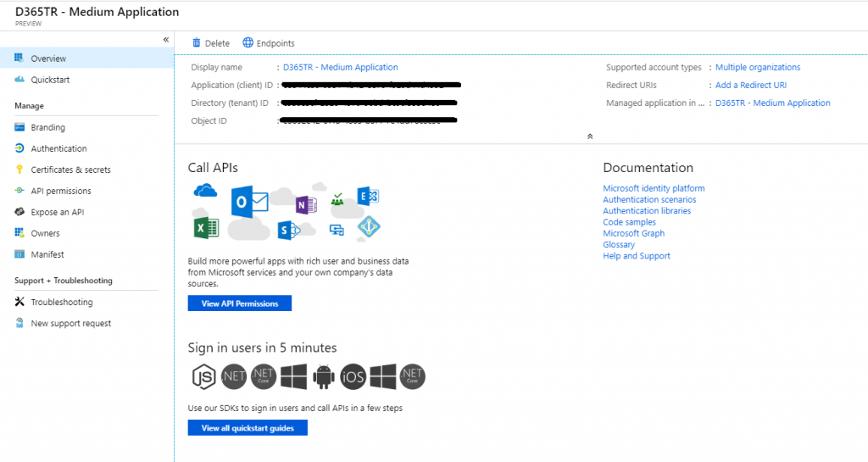Viewport: 868px width, 462px height.
Task: Open Authentication libraries link
Action: coord(647,211)
